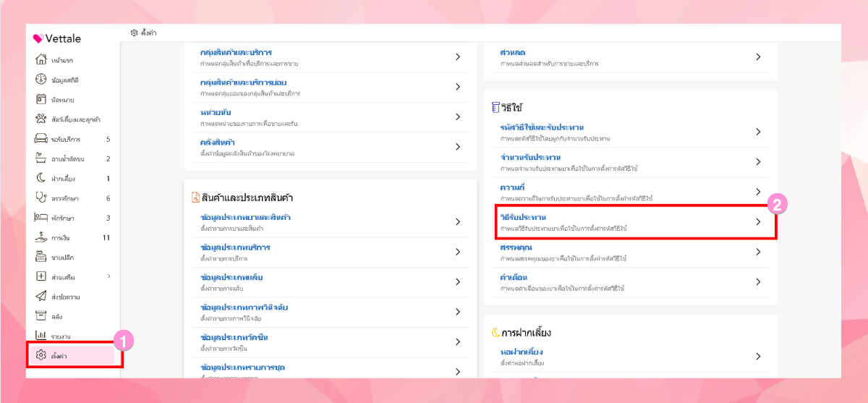
Task: Open จำนวนรับประทาน settings link
Action: 531,158
